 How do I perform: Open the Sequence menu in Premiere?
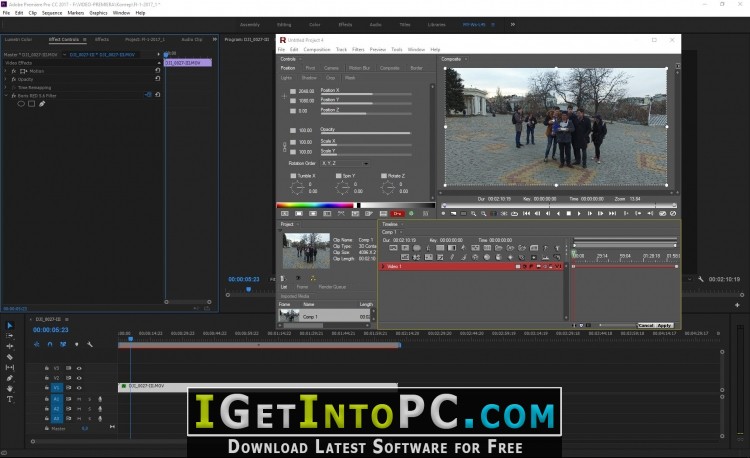click(x=52, y=13)
